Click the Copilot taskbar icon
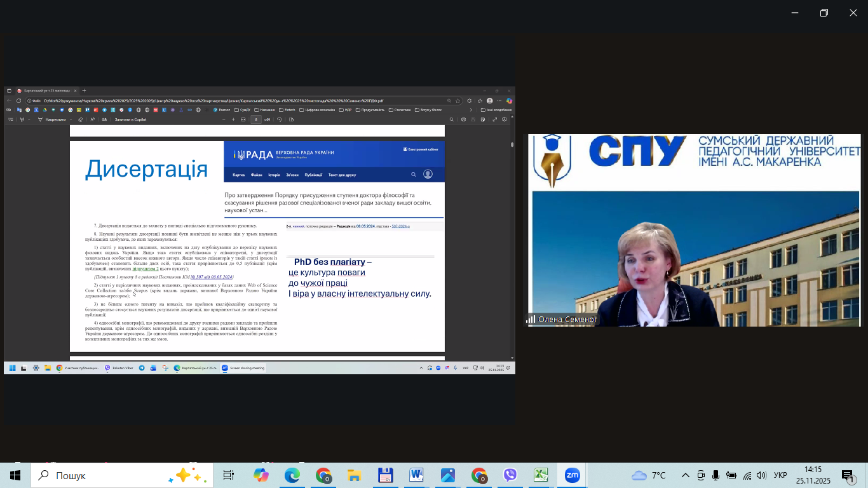The height and width of the screenshot is (488, 868). [x=261, y=475]
